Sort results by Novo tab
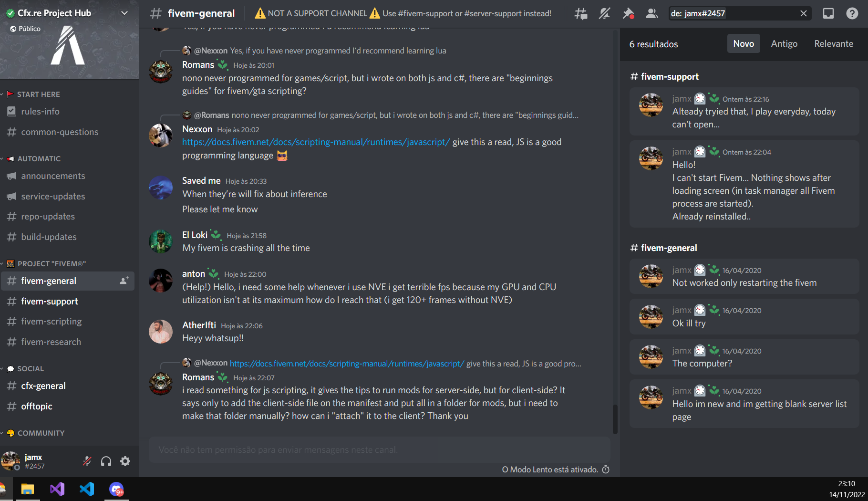The height and width of the screenshot is (501, 868). (x=744, y=43)
